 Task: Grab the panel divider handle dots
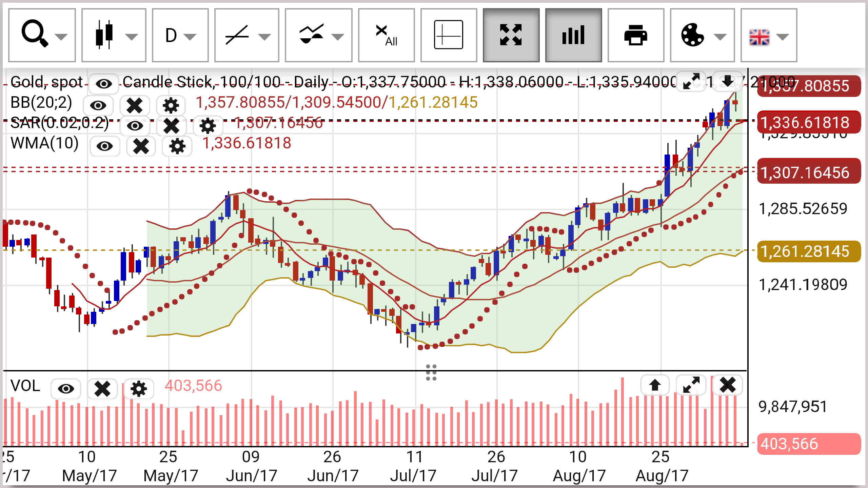[431, 372]
